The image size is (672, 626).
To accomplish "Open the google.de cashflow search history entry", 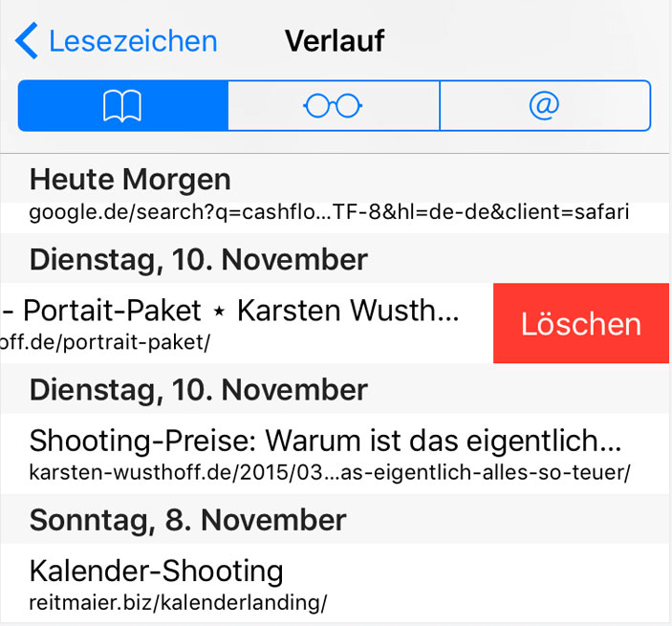I will [x=329, y=212].
